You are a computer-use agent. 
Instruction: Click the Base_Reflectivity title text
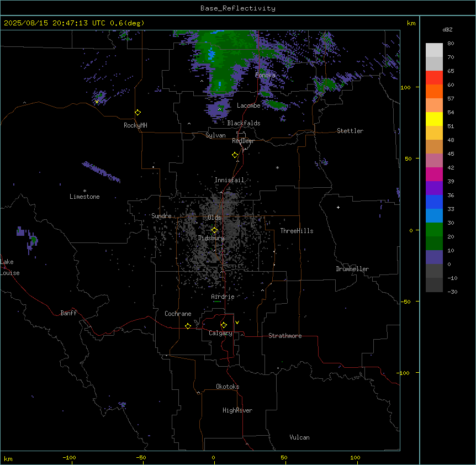click(238, 8)
